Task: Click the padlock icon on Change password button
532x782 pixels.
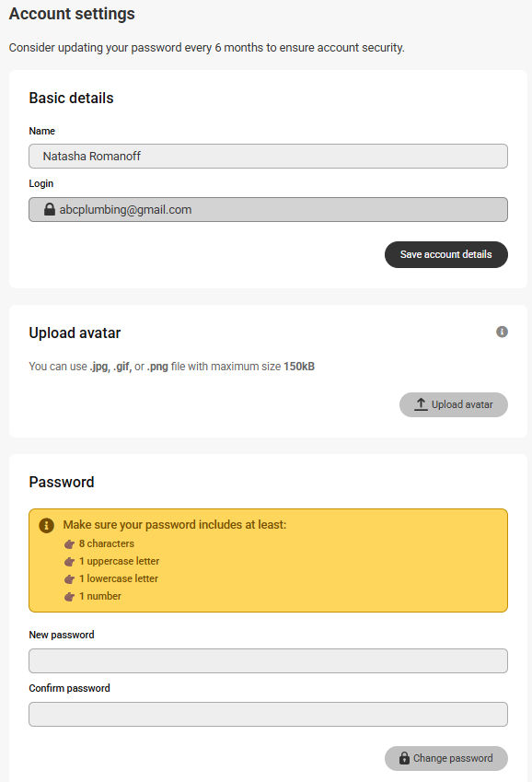Action: point(404,758)
